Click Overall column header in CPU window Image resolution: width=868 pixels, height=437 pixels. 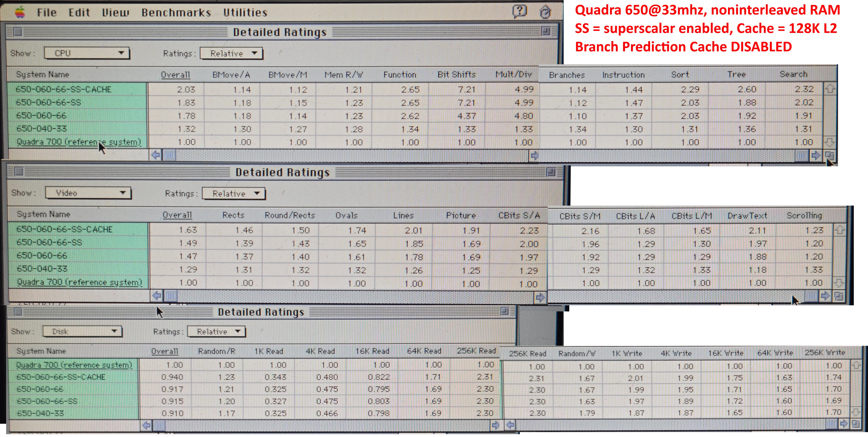[x=175, y=75]
